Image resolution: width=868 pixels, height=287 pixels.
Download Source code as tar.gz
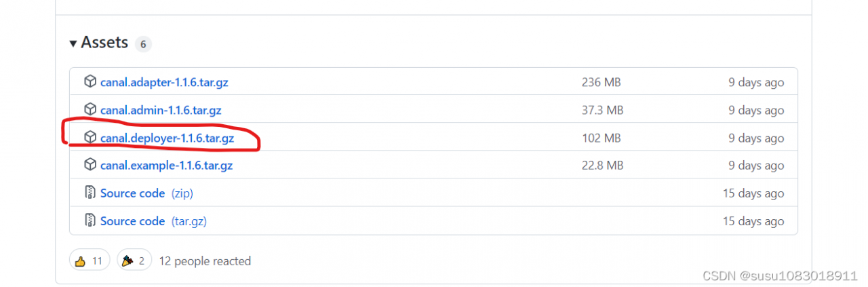click(153, 221)
